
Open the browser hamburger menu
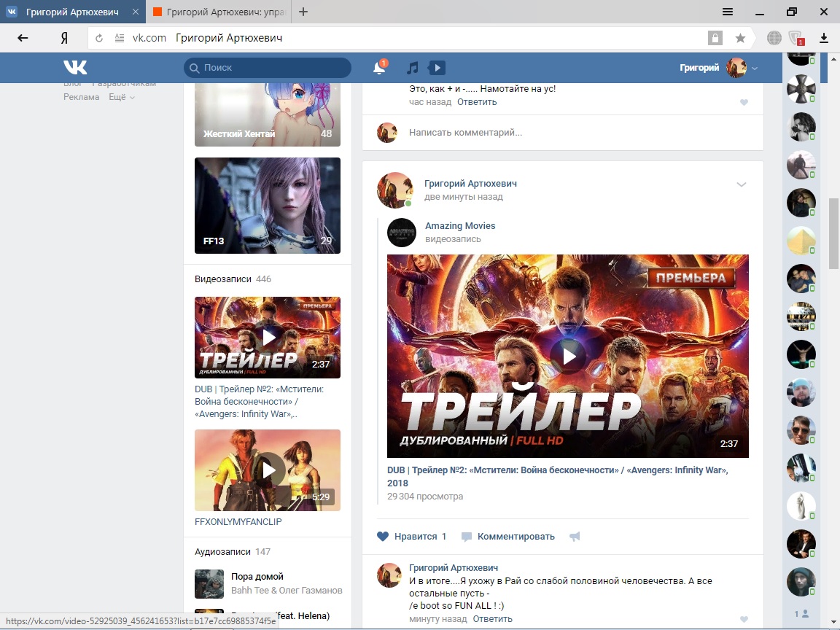pyautogui.click(x=728, y=11)
